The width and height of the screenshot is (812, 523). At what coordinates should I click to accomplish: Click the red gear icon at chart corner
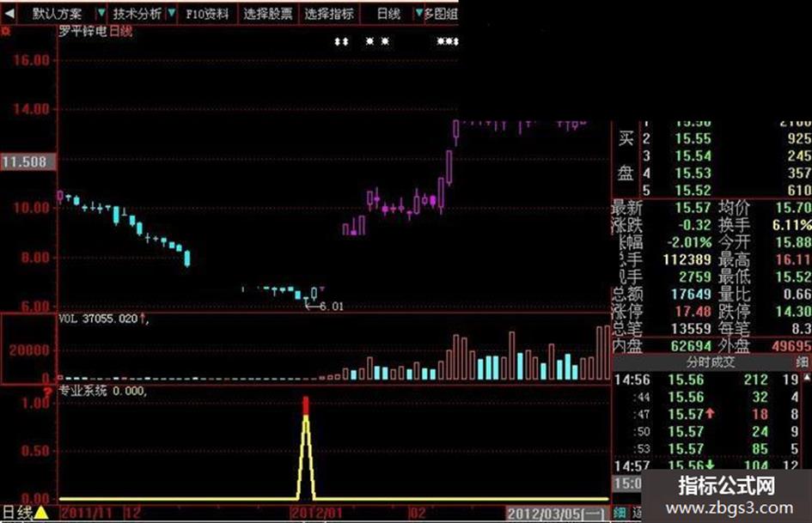tap(6, 32)
